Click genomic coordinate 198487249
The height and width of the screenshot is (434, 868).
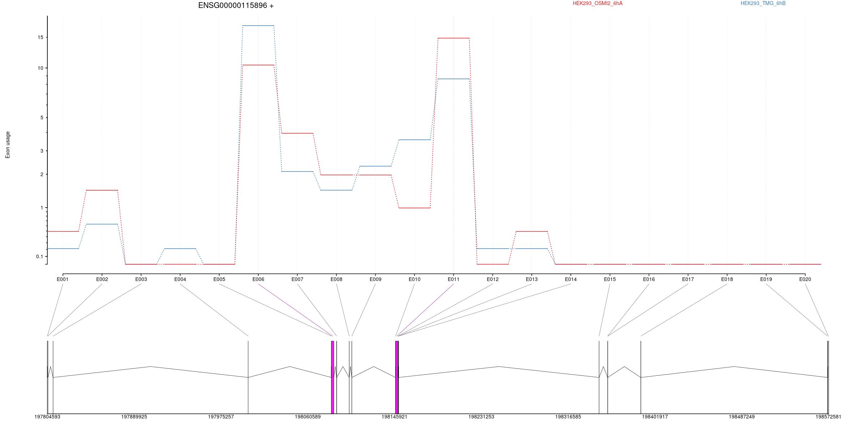coord(742,417)
